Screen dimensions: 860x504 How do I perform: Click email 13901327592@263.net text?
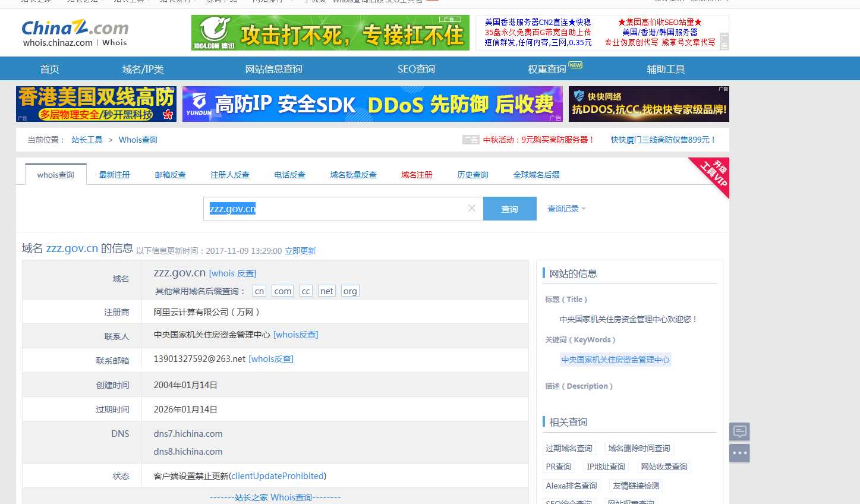tap(200, 359)
